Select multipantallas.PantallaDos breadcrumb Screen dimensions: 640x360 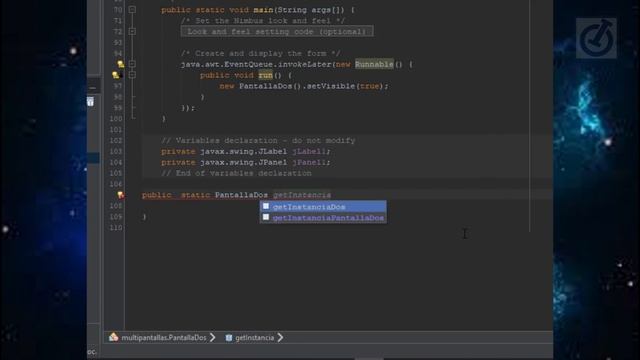click(164, 338)
